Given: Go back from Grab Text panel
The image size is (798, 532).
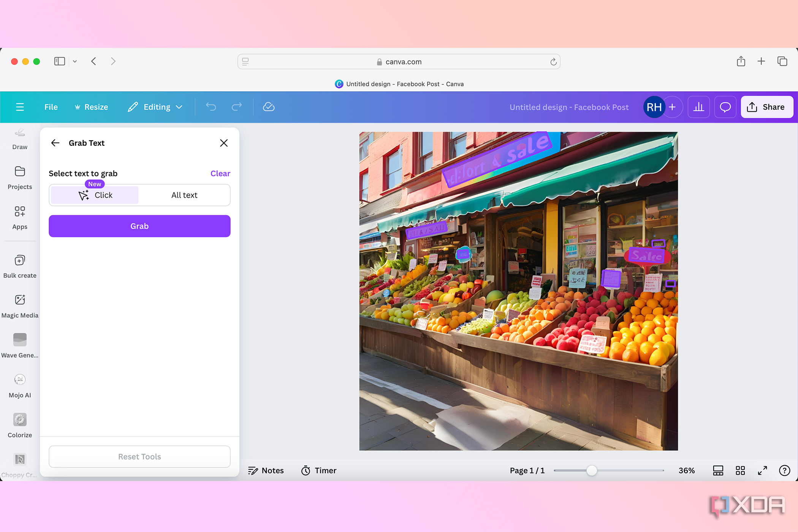Looking at the screenshot, I should [55, 143].
